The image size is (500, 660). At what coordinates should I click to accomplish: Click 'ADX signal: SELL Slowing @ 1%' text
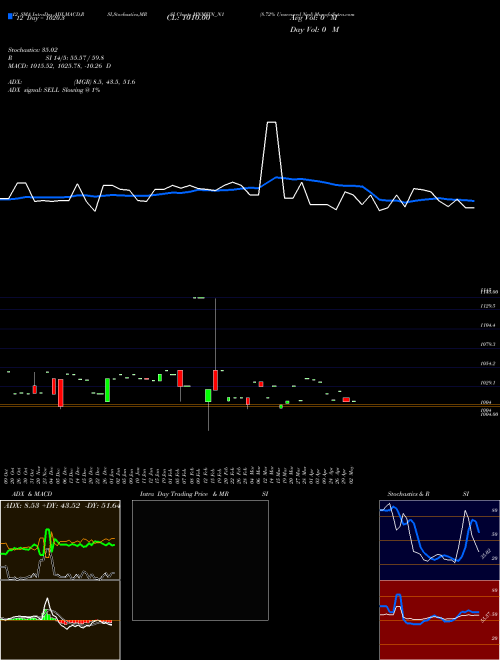54,90
